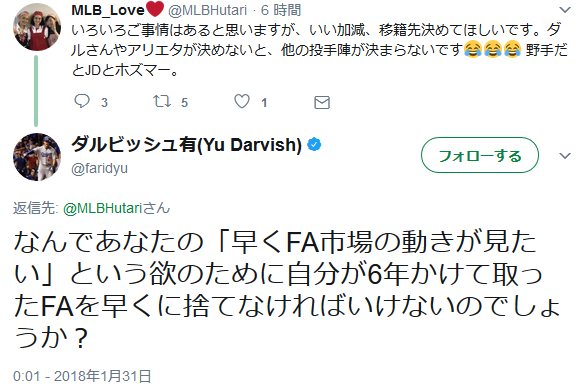
Task: Click Yu Darvish's blue verified badge
Action: click(x=314, y=145)
